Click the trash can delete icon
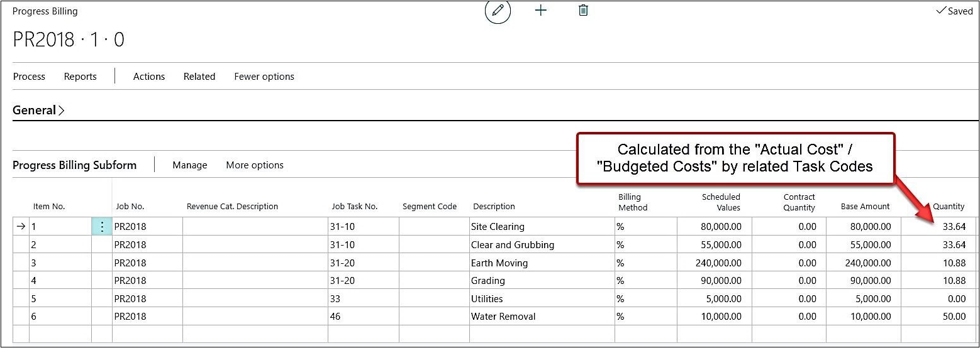The height and width of the screenshot is (348, 980). point(583,11)
